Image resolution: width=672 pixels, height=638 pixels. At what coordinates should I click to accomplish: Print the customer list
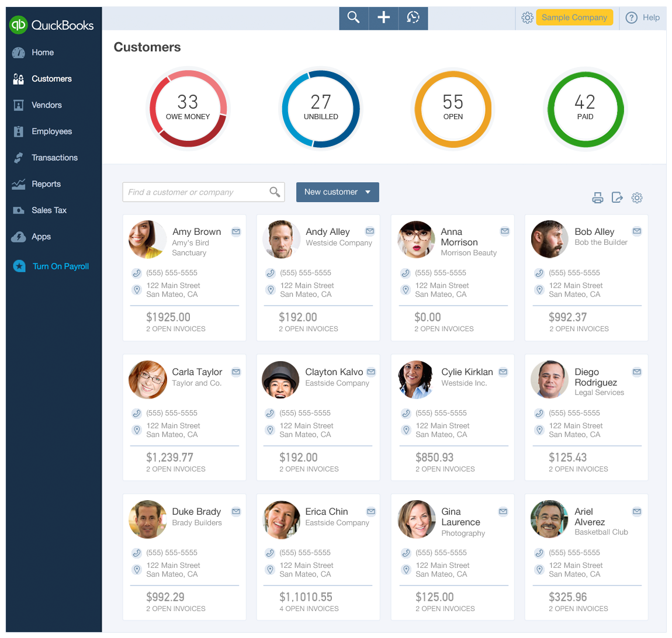597,197
